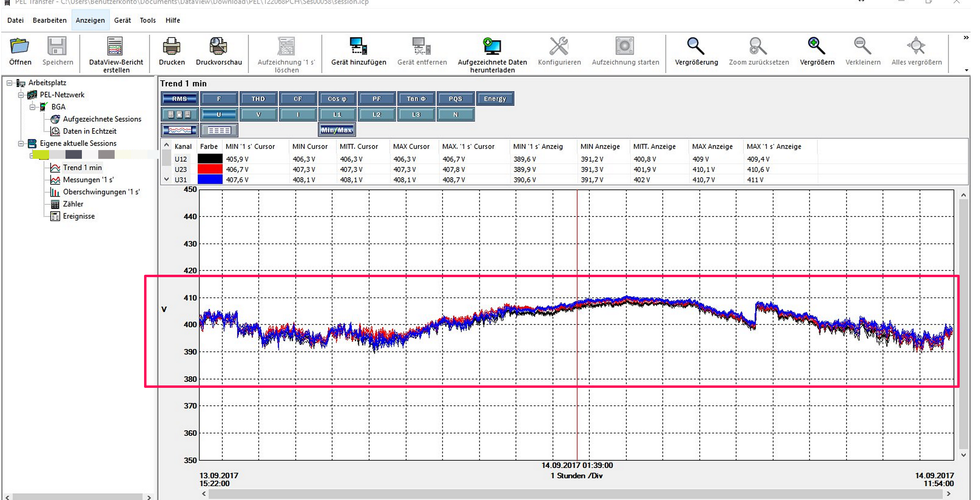Screen dimensions: 980x500
Task: Click the Öffnen folder icon
Action: tap(20, 46)
